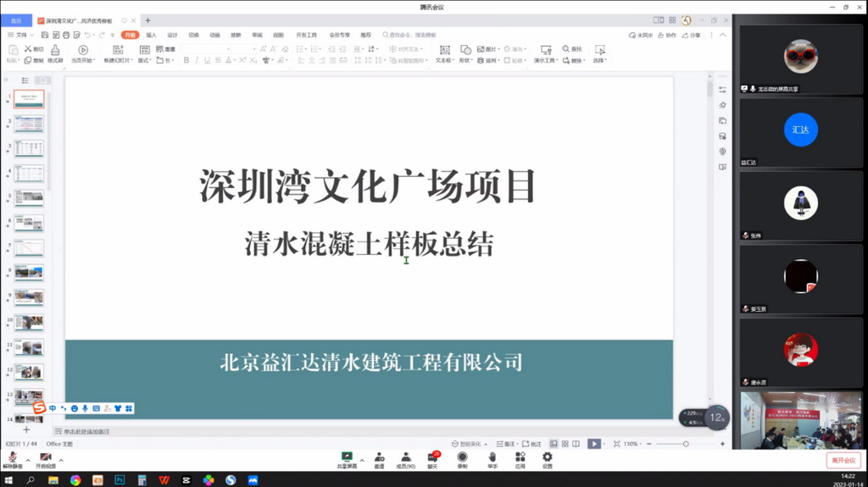The height and width of the screenshot is (487, 868).
Task: Open the Transitions (切换) ribbon tab
Action: coord(194,35)
